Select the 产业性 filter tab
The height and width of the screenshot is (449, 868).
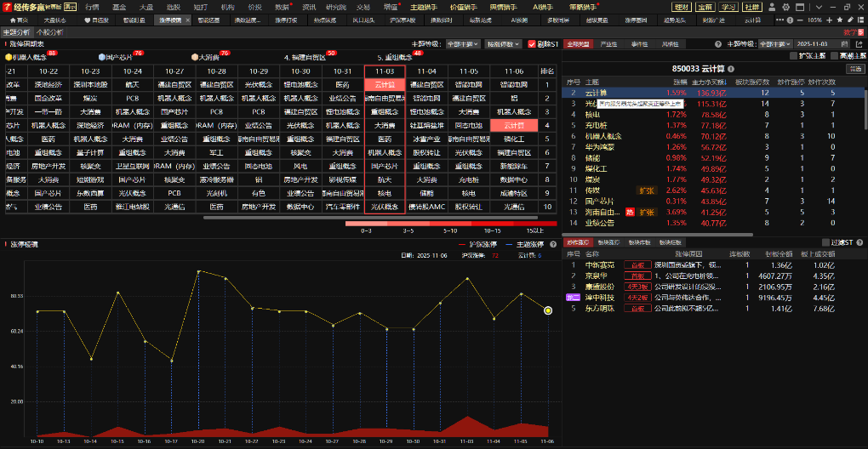tap(609, 43)
